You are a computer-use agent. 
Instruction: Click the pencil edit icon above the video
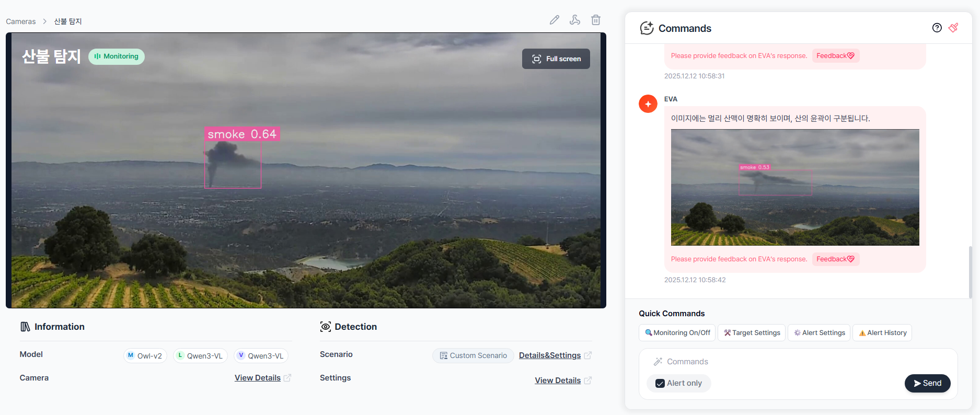[x=554, y=20]
